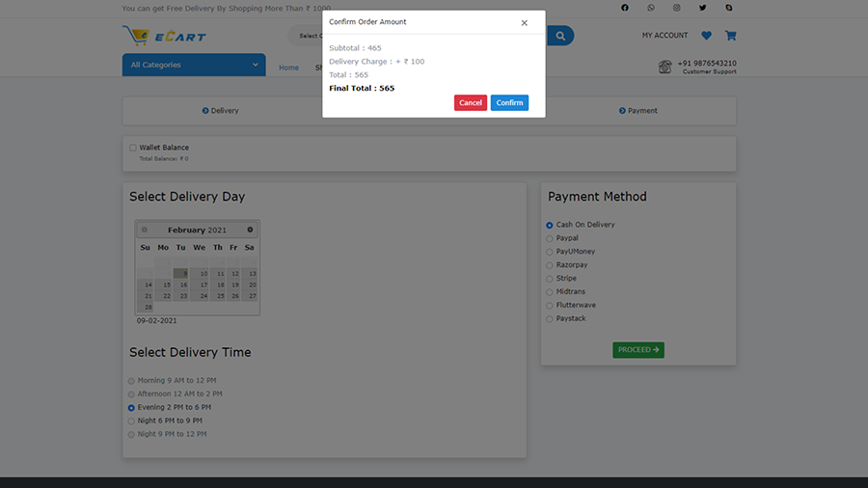Pick February 16 on the calendar
This screenshot has height=488, width=868.
tap(182, 285)
